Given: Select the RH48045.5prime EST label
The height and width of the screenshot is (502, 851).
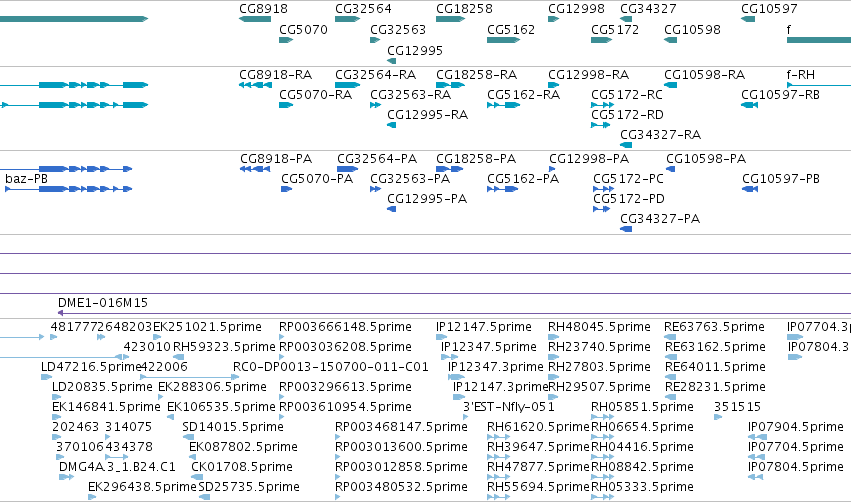Looking at the screenshot, I should [x=599, y=327].
